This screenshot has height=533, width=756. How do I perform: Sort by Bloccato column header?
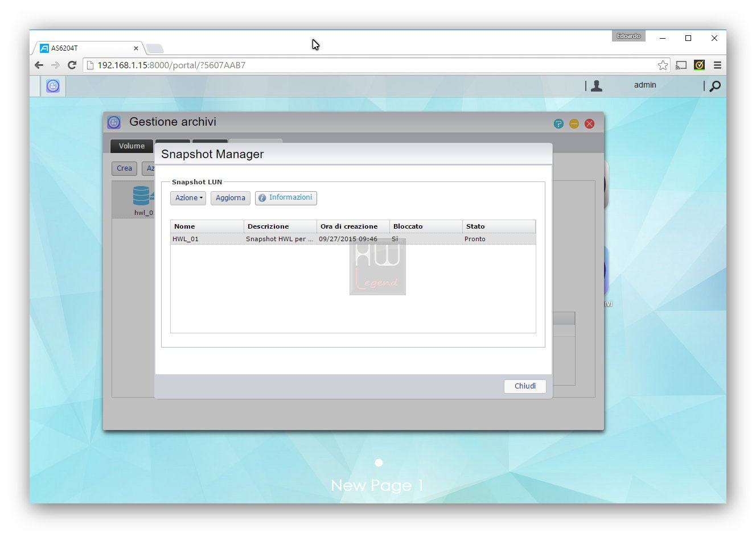pyautogui.click(x=426, y=226)
